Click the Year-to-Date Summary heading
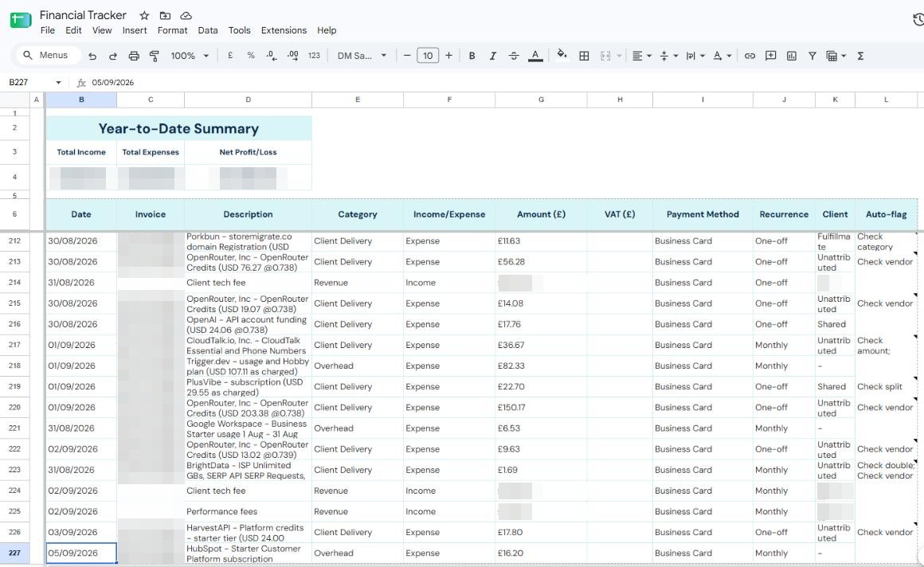Image resolution: width=924 pixels, height=567 pixels. coord(178,128)
